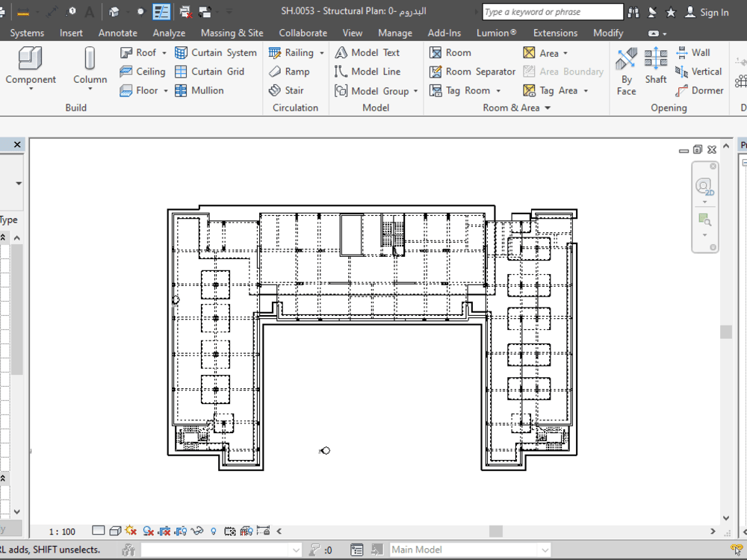Activate the Model Text tool
747x560 pixels.
pyautogui.click(x=371, y=52)
